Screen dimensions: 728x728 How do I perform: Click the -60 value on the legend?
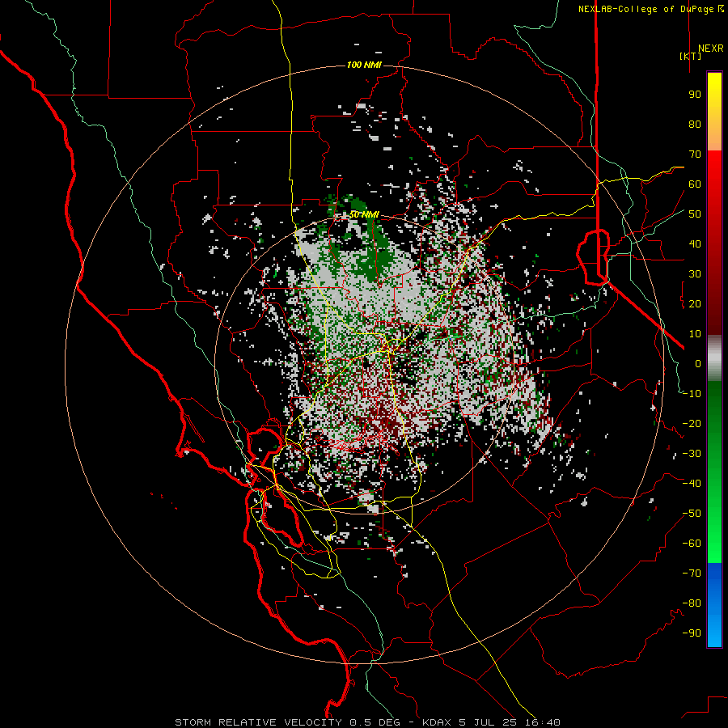[x=692, y=544]
